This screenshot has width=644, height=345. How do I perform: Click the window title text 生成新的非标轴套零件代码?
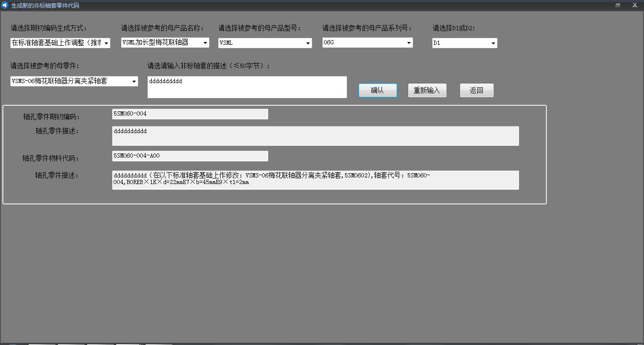tap(45, 6)
